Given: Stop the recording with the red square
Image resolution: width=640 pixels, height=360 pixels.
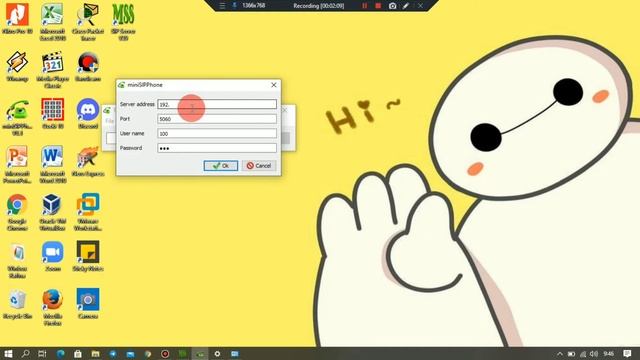Looking at the screenshot, I should 378,6.
